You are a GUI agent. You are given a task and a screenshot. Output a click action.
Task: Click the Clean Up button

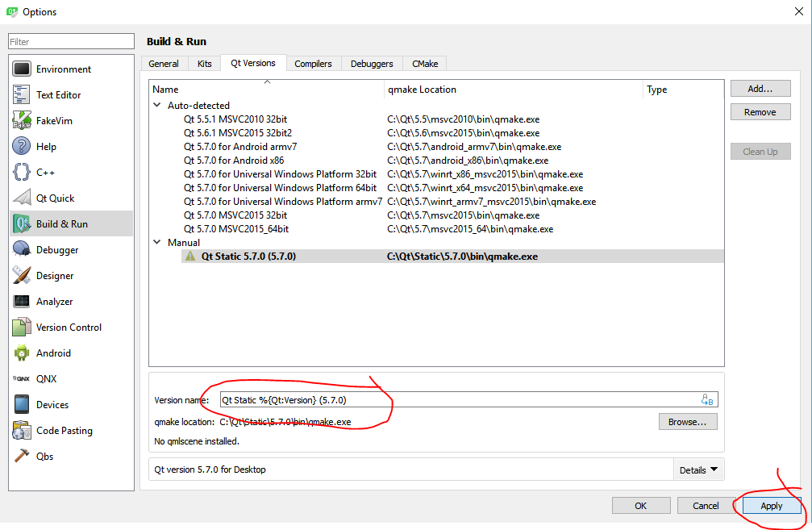760,152
